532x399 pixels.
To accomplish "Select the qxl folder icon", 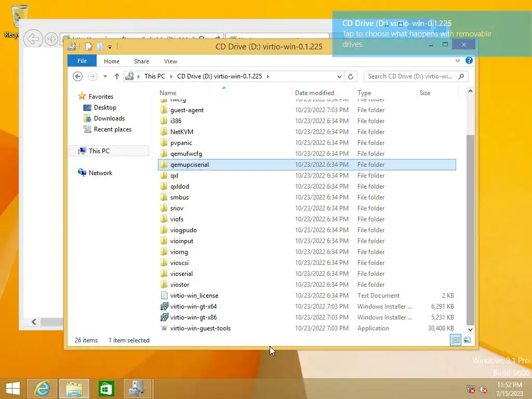I will pos(164,176).
